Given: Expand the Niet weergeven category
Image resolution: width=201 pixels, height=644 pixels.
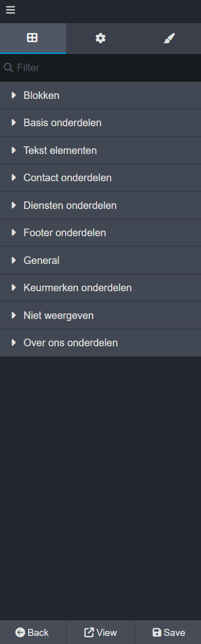Looking at the screenshot, I should point(100,315).
